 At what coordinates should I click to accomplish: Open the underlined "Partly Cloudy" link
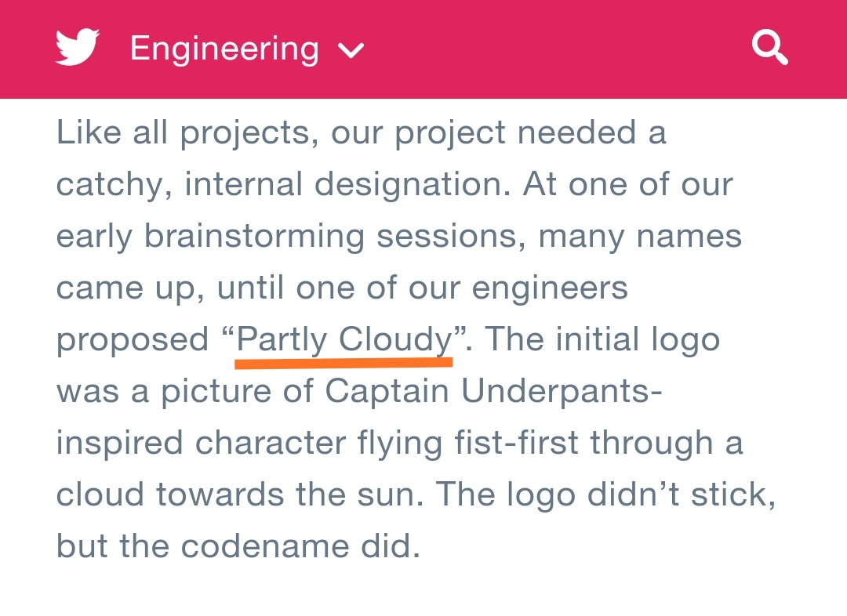[x=344, y=339]
